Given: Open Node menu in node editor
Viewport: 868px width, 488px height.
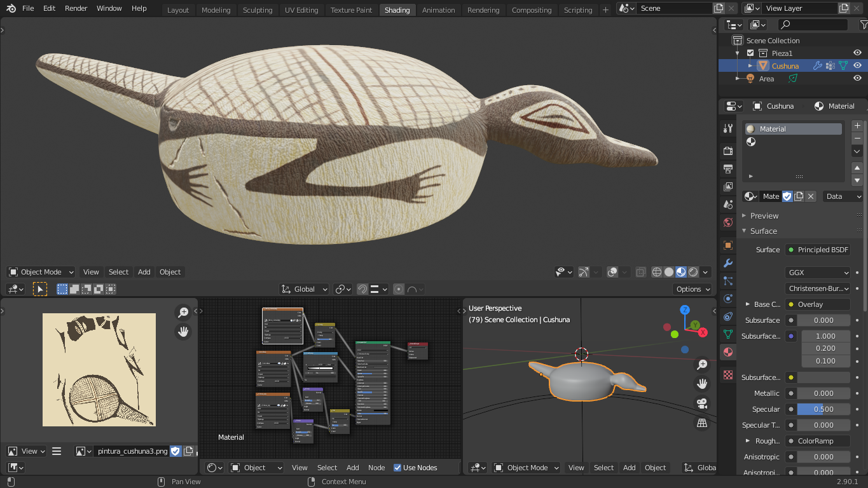Looking at the screenshot, I should [376, 468].
